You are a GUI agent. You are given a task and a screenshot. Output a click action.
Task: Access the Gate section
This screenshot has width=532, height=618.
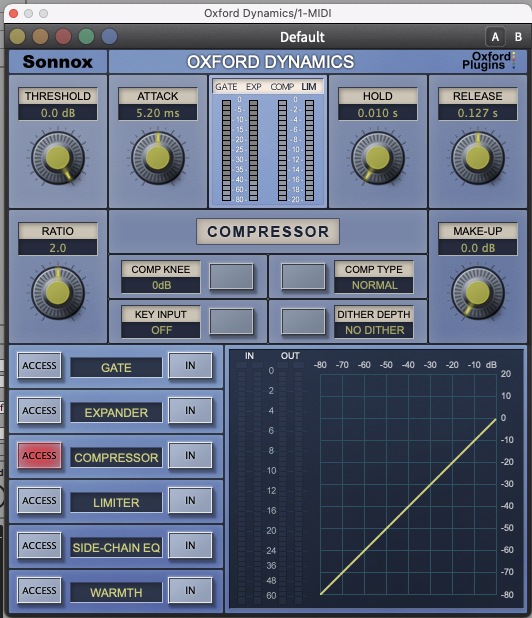coord(39,365)
